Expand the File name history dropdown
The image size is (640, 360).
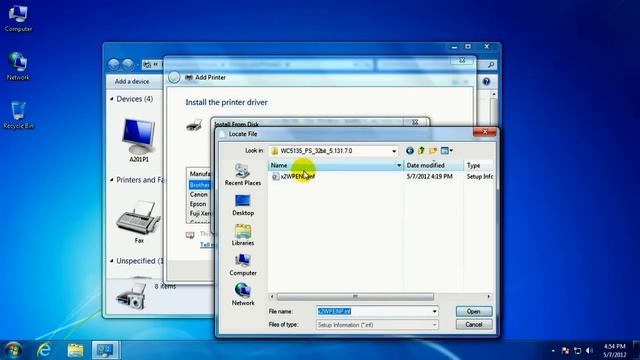coord(435,311)
